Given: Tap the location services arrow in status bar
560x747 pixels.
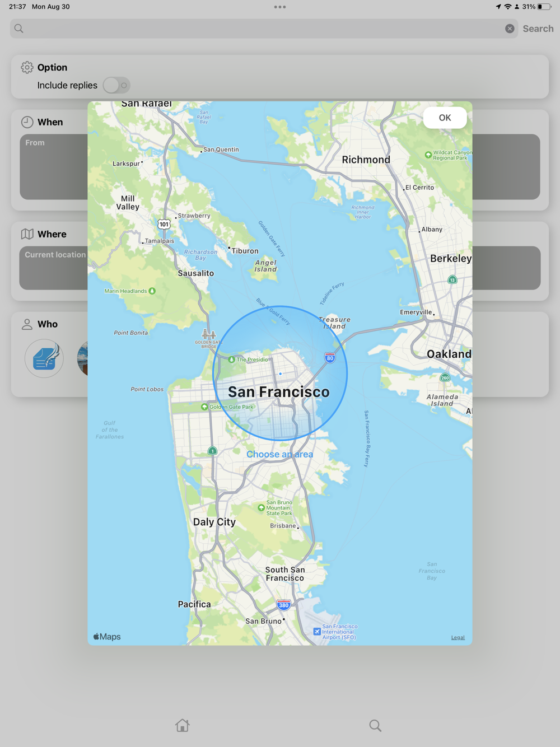Looking at the screenshot, I should (x=498, y=7).
